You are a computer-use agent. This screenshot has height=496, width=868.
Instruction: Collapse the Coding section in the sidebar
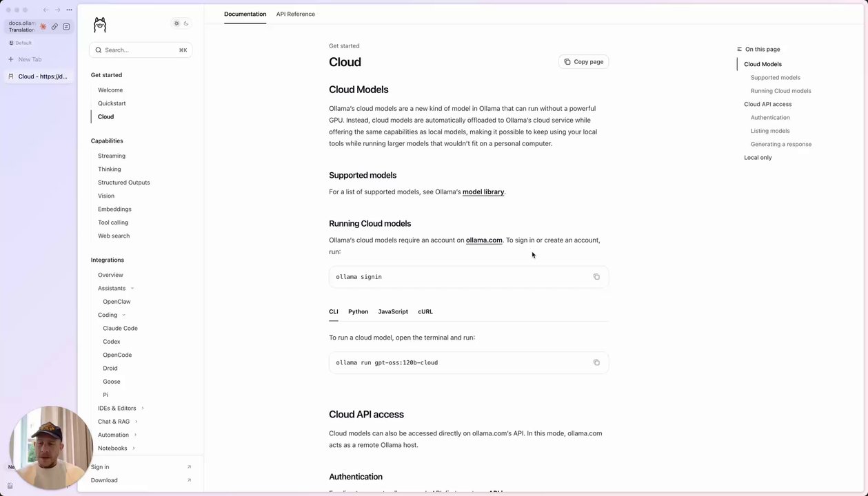124,316
